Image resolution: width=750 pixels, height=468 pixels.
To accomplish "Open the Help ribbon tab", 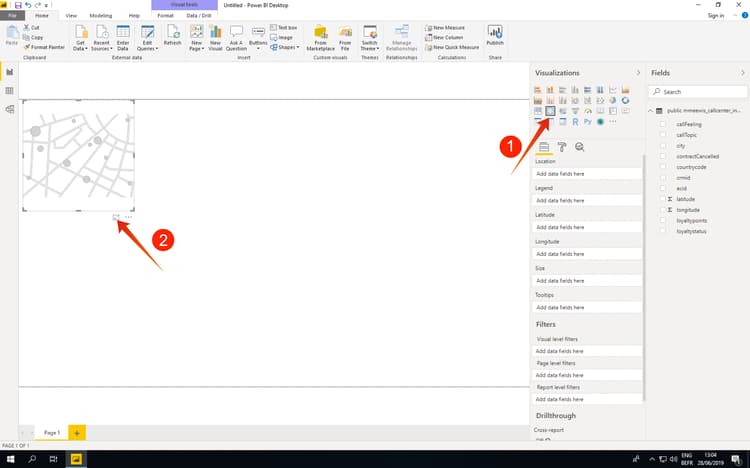I will point(134,16).
